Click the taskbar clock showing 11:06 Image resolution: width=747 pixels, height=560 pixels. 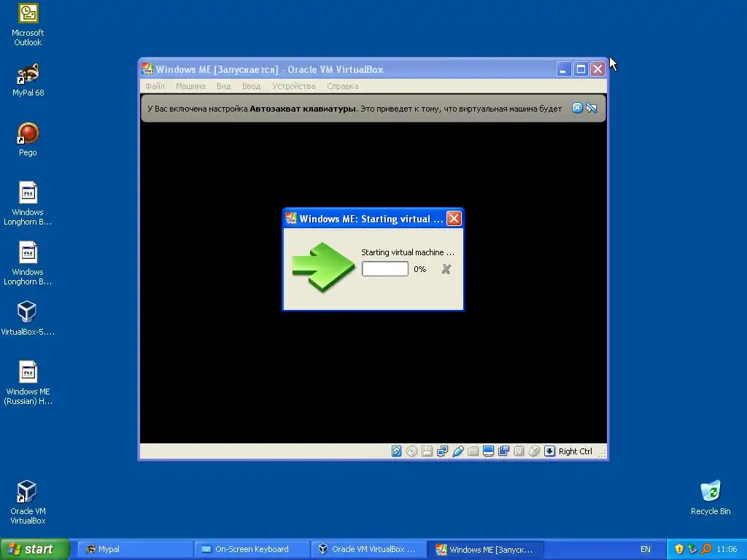727,549
